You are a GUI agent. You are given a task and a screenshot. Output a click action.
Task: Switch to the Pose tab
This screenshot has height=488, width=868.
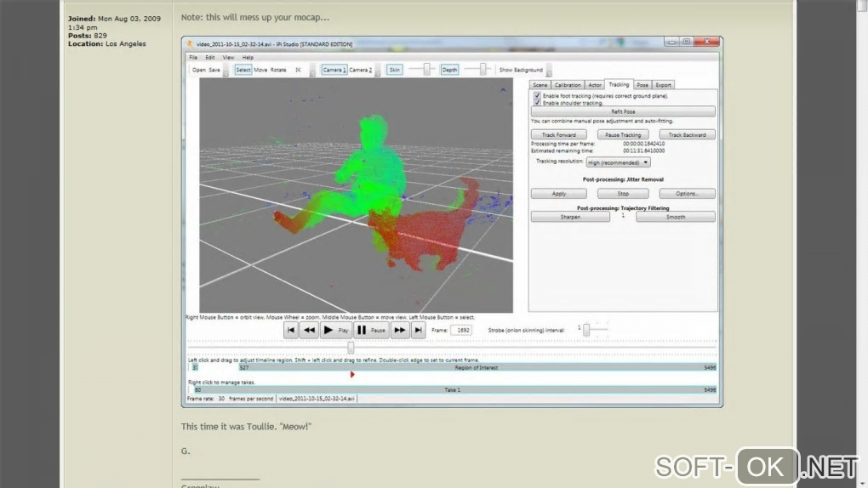click(642, 85)
